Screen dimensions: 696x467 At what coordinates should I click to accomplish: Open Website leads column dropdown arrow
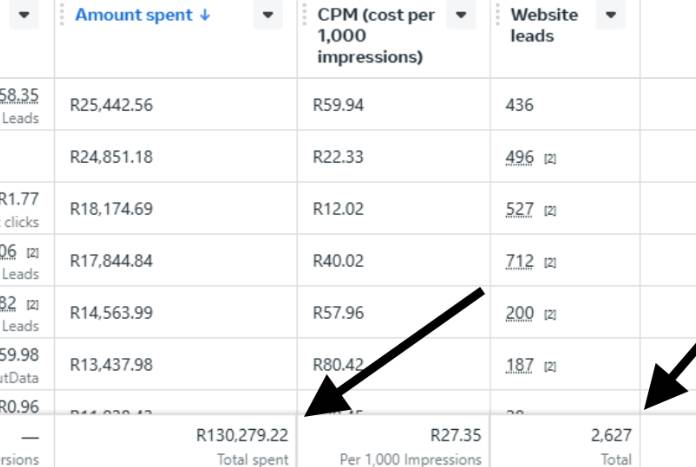tap(611, 15)
